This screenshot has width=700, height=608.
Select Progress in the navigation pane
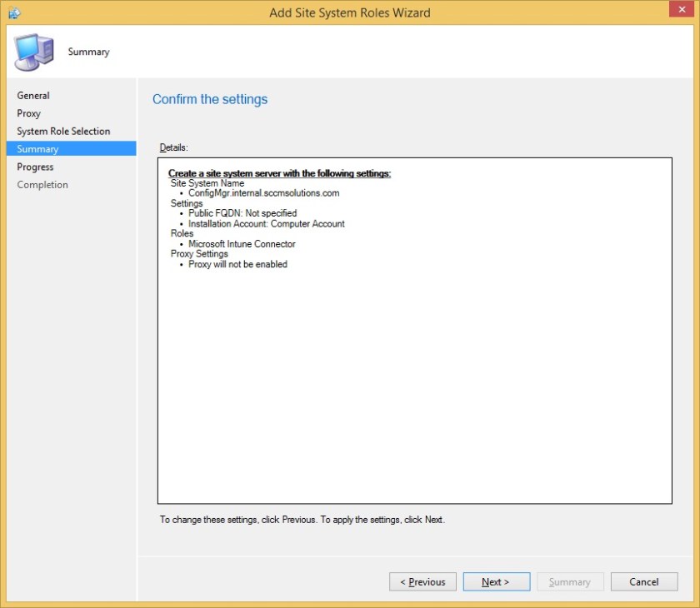tap(35, 167)
